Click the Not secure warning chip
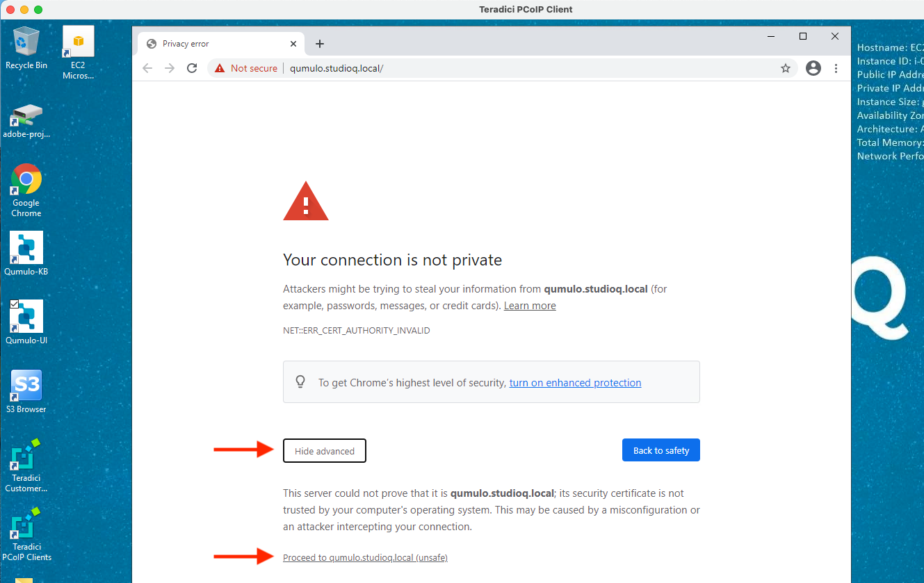This screenshot has width=924, height=583. click(246, 68)
